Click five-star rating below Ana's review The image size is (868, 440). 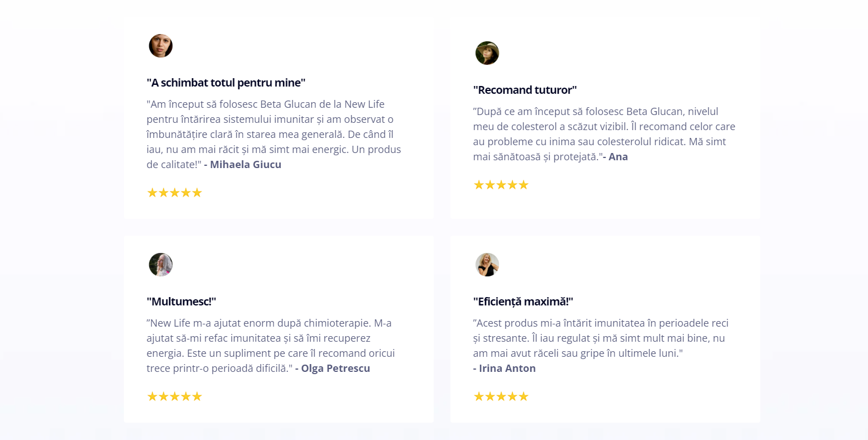point(501,185)
